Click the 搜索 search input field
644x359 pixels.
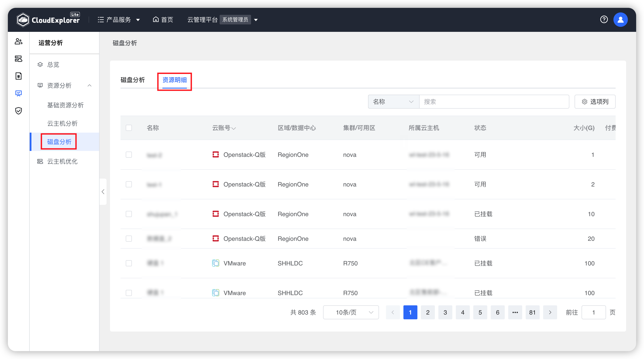tap(494, 102)
